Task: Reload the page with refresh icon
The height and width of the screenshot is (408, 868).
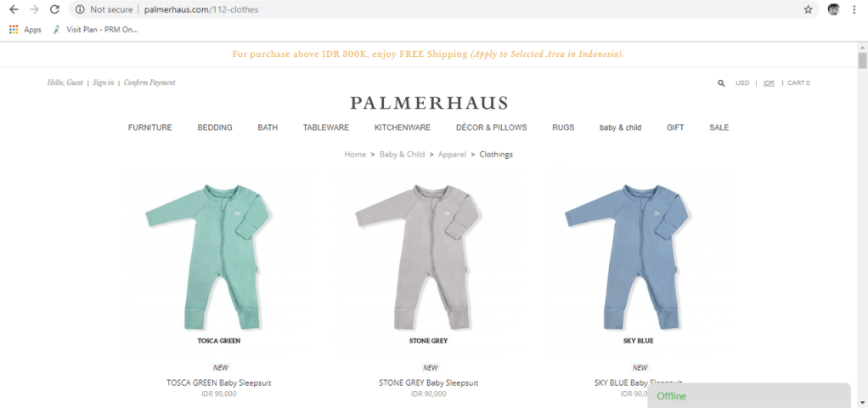Action: (54, 9)
